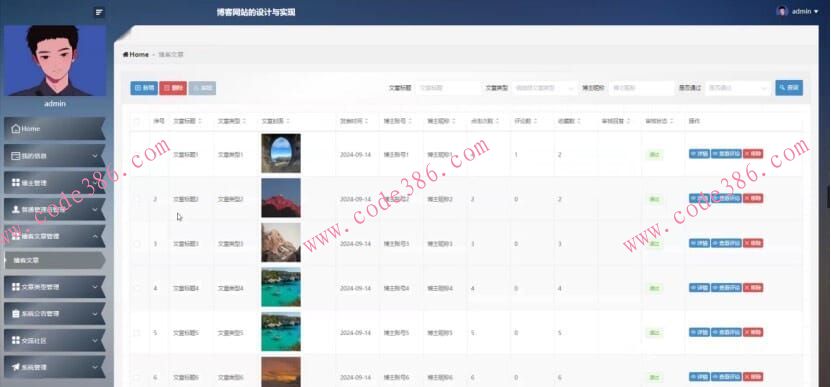Click the person icon beside 普通管理员管理
This screenshot has width=831, height=387.
point(15,209)
